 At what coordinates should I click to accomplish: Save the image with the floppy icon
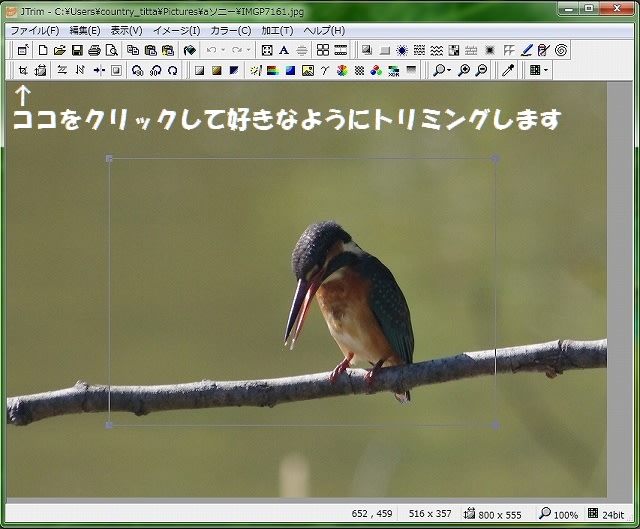click(x=77, y=50)
